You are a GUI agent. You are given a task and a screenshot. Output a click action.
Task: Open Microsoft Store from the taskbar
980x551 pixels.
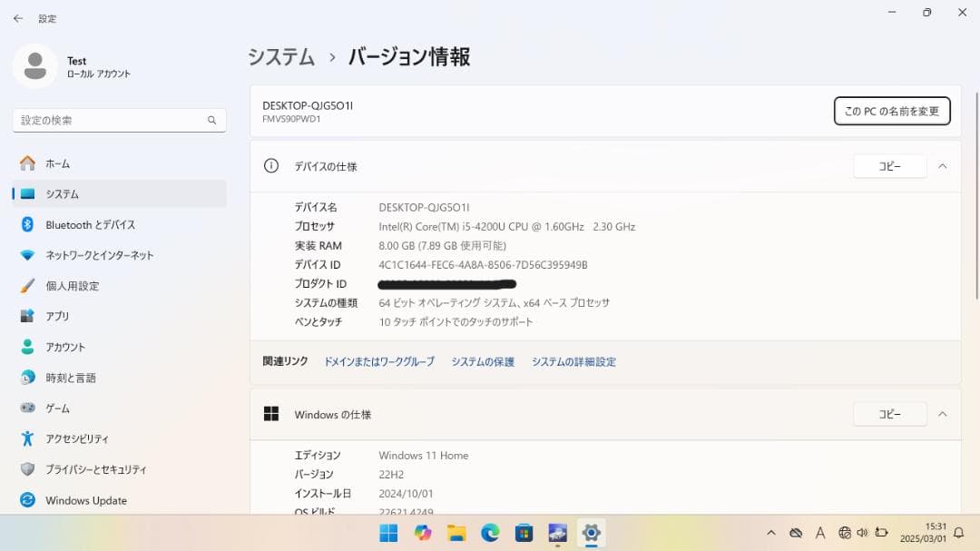pyautogui.click(x=524, y=533)
